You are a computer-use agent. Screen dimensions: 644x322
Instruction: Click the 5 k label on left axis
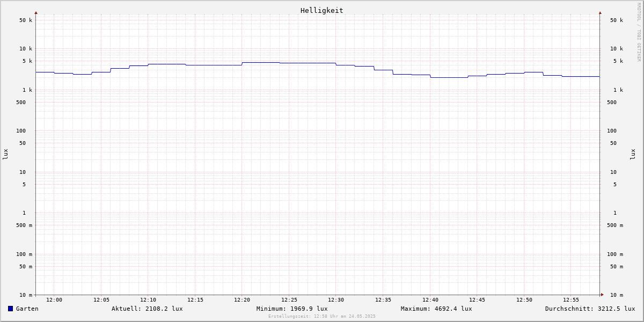click(27, 61)
